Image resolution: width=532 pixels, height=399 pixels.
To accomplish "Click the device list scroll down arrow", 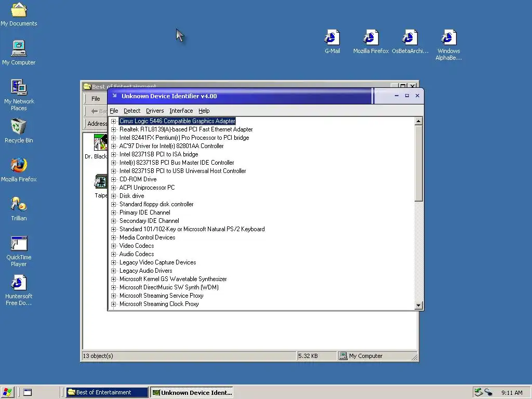I will point(418,305).
